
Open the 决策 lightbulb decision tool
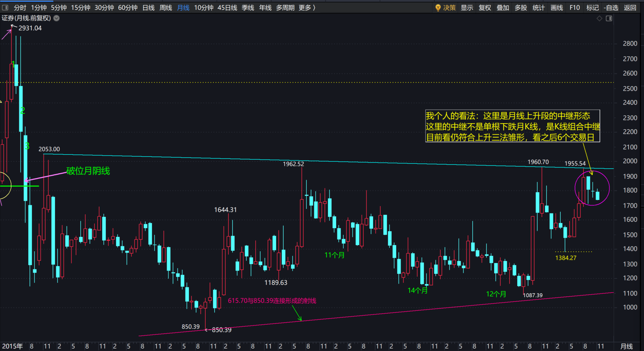(445, 7)
